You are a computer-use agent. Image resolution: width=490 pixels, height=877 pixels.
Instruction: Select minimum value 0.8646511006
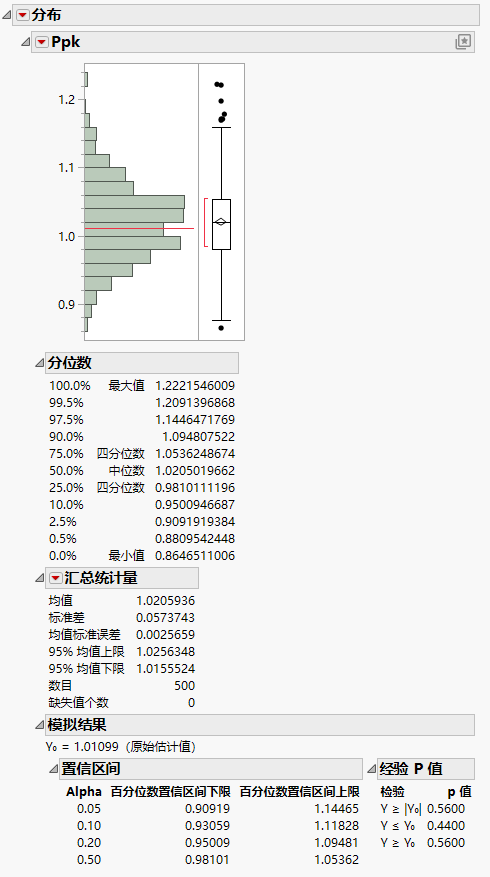[x=195, y=555]
